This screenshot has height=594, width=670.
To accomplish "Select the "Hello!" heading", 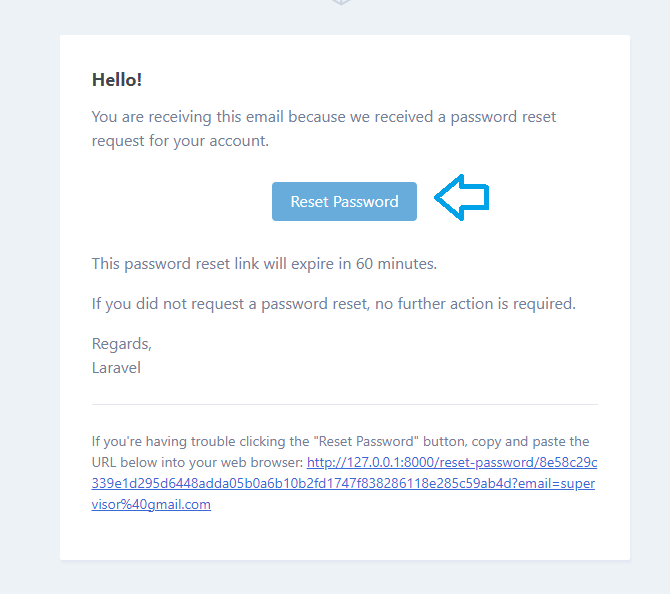I will click(117, 80).
